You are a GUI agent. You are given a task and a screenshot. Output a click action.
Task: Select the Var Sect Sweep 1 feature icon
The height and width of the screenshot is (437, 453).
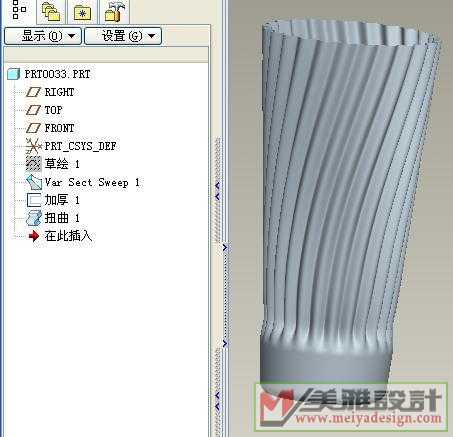click(x=34, y=182)
